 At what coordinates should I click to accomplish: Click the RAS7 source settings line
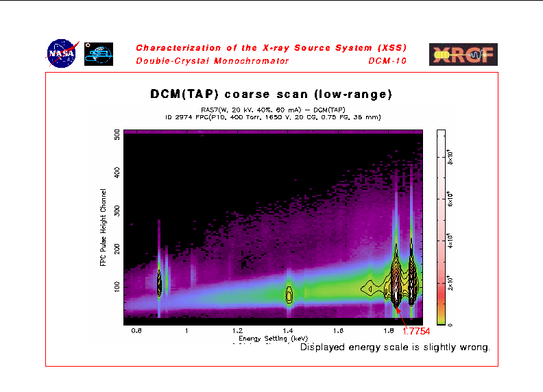tap(271, 110)
